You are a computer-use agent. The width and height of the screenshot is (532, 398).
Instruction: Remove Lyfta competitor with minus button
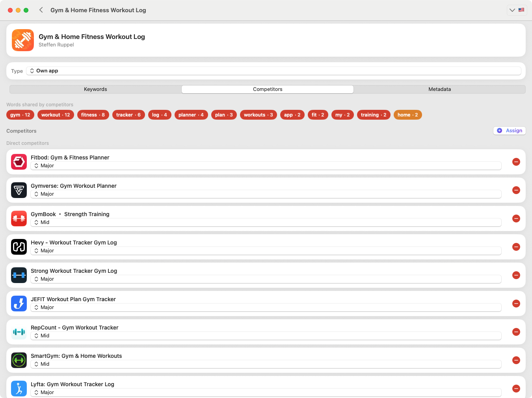[x=516, y=389]
